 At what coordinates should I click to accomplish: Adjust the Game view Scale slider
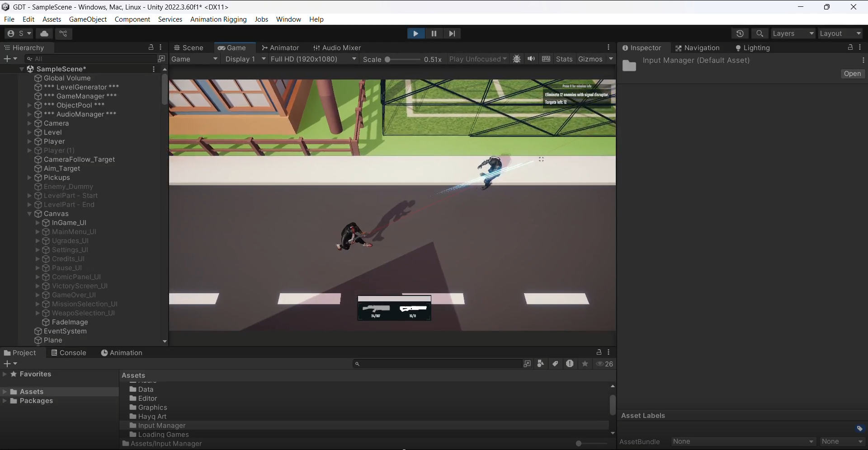pos(402,59)
